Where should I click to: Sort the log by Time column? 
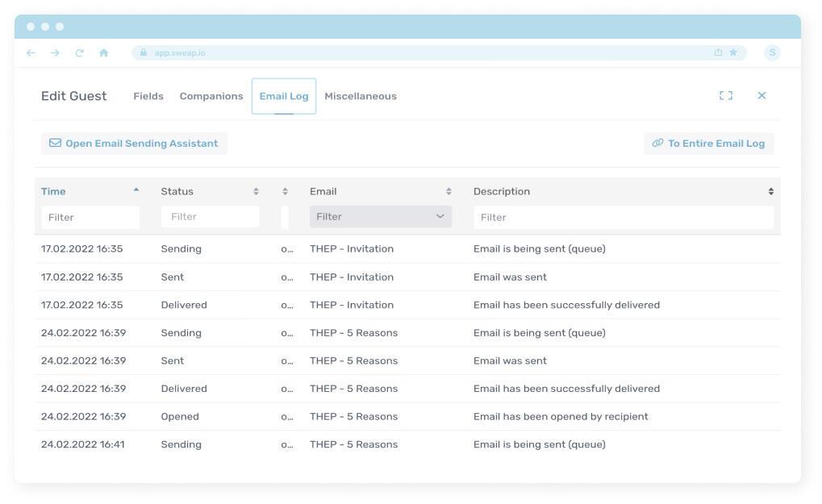click(54, 191)
